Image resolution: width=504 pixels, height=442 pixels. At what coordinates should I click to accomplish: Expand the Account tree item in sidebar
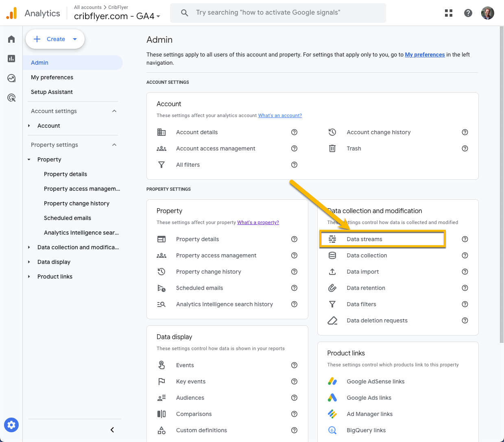[x=29, y=126]
